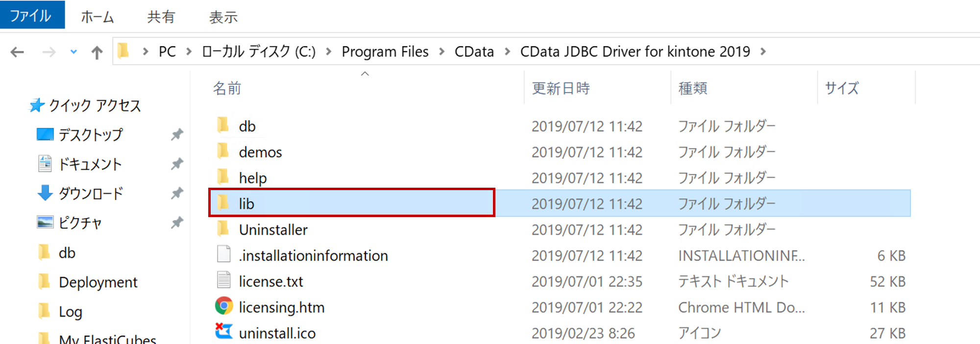Open Deployment folder in the navigation pane
980x344 pixels.
98,282
